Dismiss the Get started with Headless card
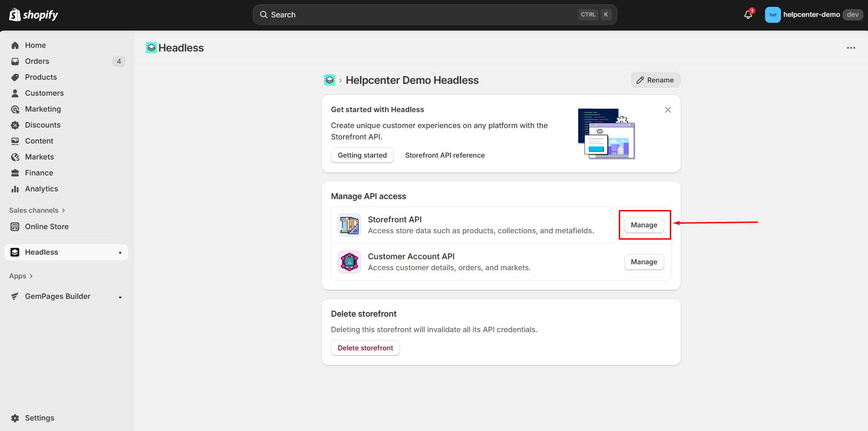This screenshot has width=868, height=431. [x=668, y=109]
